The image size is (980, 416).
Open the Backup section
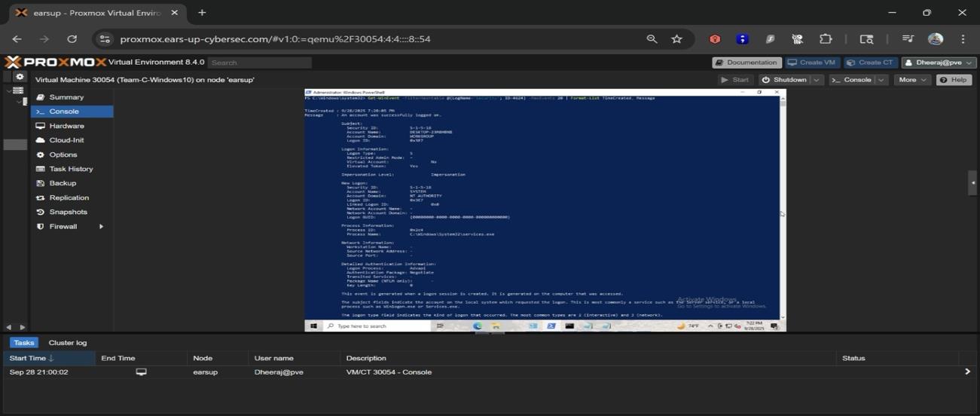72,183
